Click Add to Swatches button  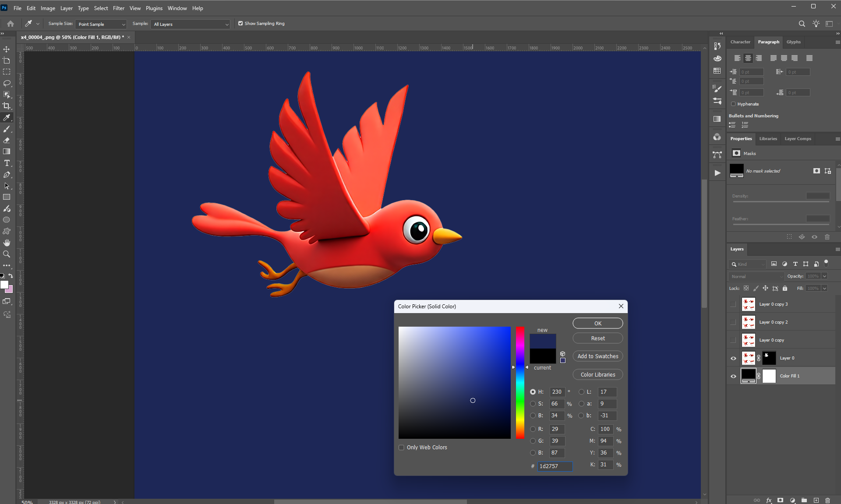click(x=597, y=356)
